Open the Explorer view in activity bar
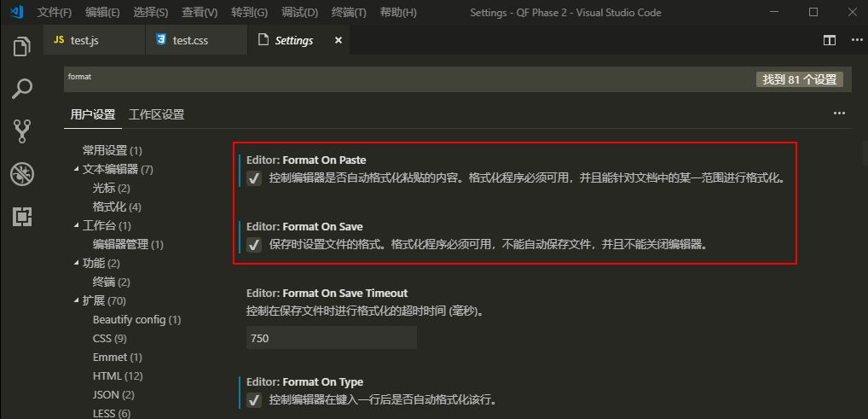 point(22,46)
